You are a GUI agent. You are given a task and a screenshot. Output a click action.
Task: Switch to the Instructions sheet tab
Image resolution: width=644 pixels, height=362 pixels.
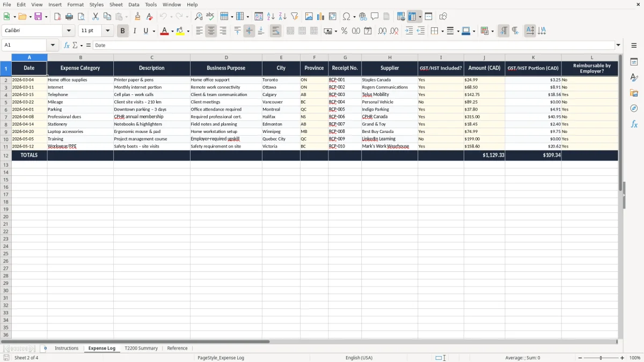[x=67, y=348]
